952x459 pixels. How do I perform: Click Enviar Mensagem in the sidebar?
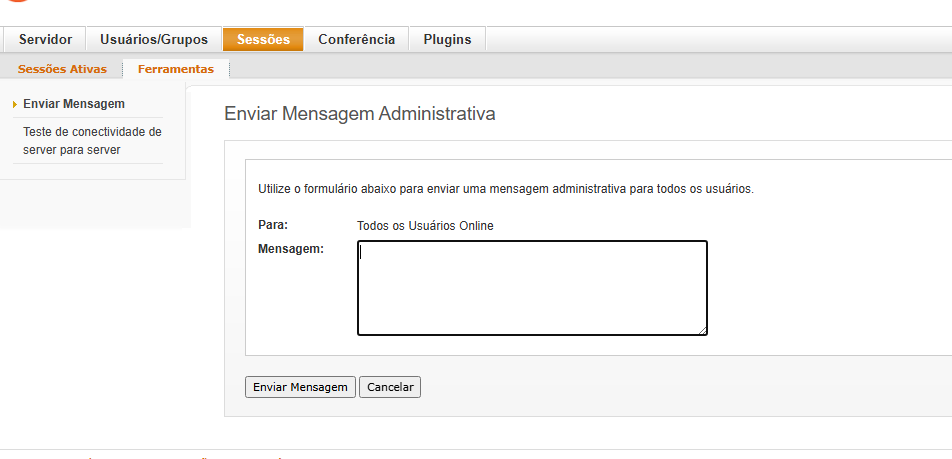pyautogui.click(x=74, y=104)
